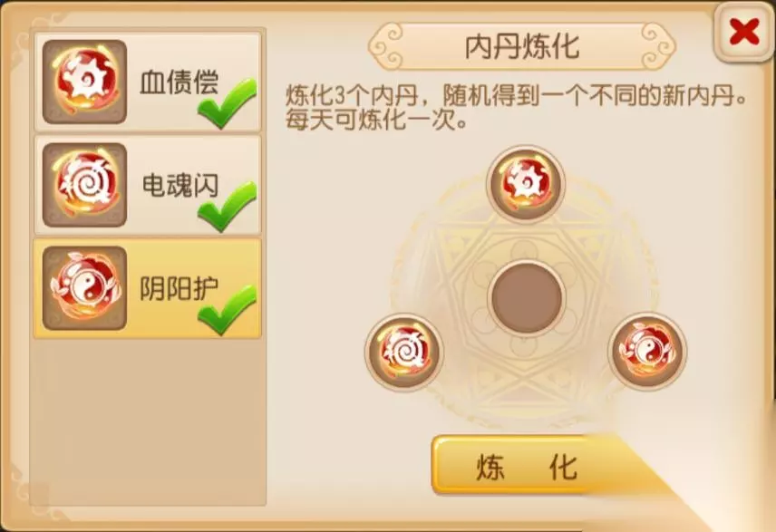The image size is (776, 532).
Task: Click the 炼化 refine button
Action: click(x=526, y=466)
